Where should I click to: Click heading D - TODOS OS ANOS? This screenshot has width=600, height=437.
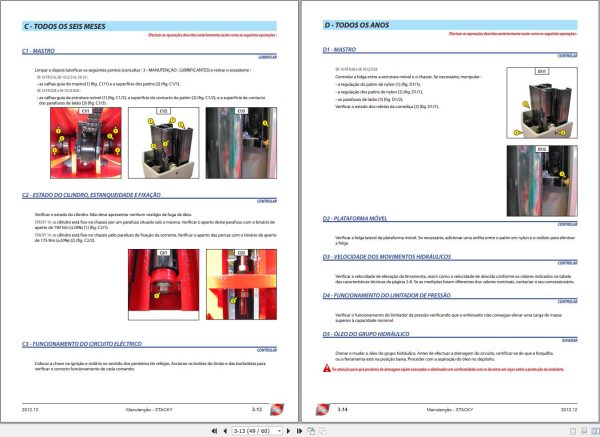(x=357, y=25)
